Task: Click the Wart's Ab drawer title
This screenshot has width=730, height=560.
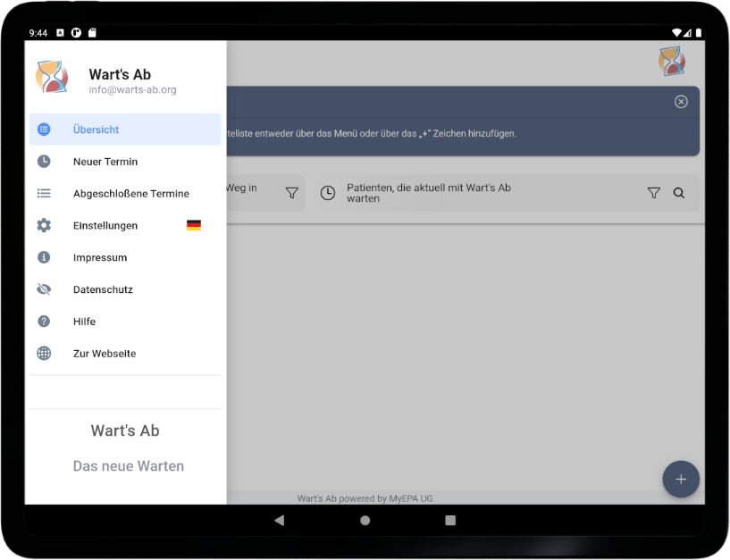Action: [x=120, y=74]
